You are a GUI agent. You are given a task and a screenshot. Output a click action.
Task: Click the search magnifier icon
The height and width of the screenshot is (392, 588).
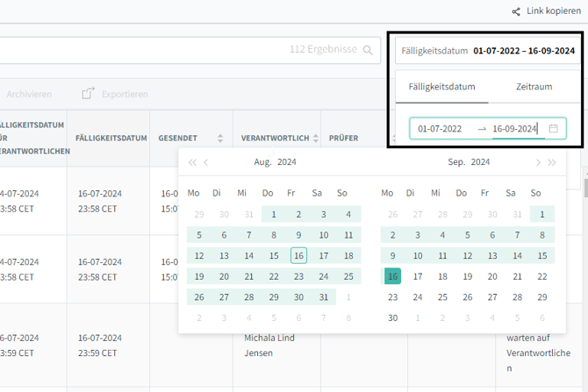(369, 51)
